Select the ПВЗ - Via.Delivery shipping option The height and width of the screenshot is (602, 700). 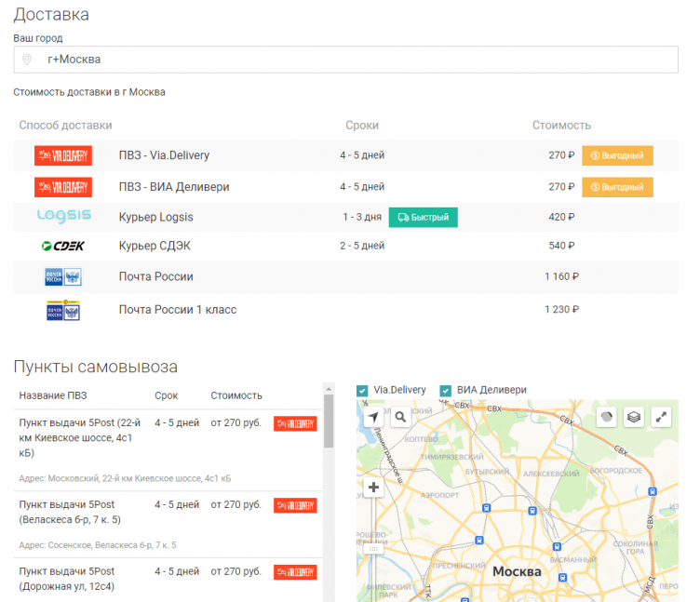164,155
